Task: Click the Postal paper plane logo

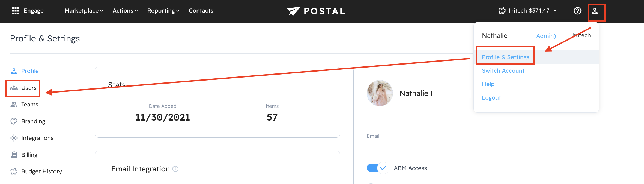Action: (294, 11)
